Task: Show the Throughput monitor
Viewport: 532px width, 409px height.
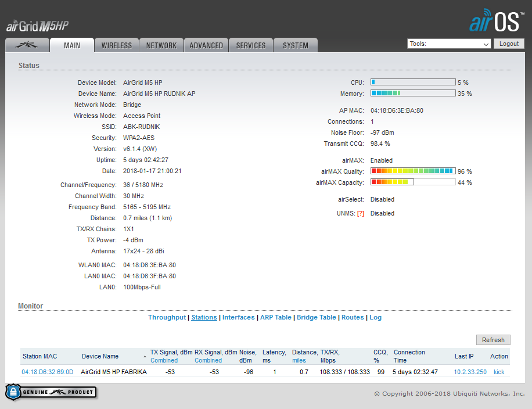Action: [167, 317]
